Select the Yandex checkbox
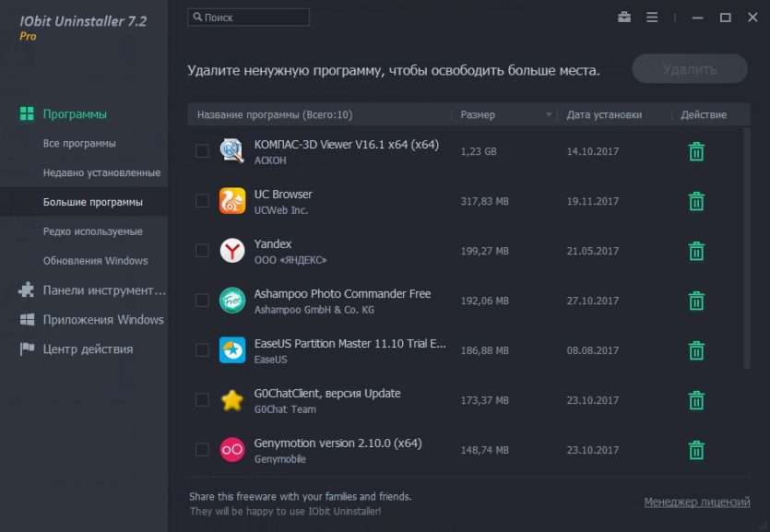 click(x=202, y=250)
